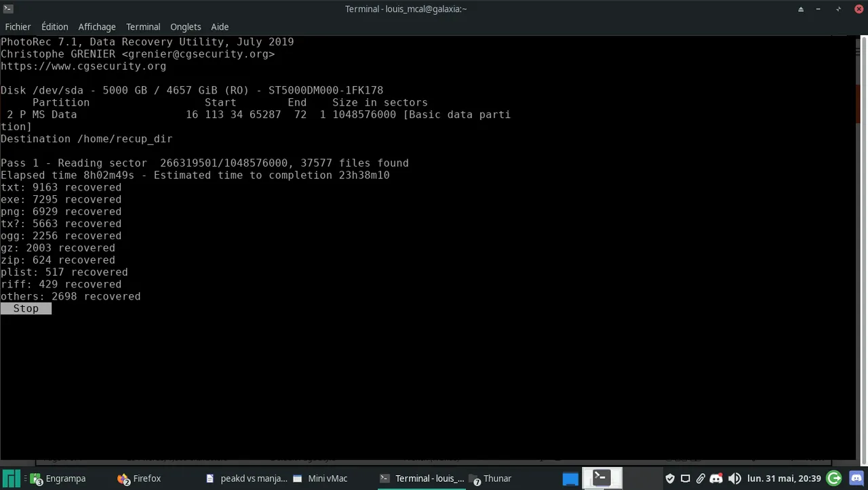The image size is (868, 490).
Task: Open the clock showing lun. 31 mai, 20:39
Action: [784, 478]
